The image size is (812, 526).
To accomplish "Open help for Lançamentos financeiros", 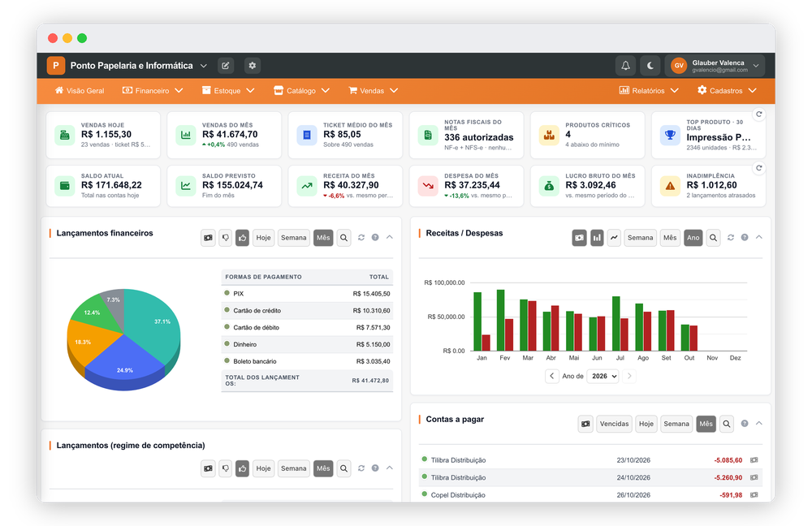I will 375,238.
